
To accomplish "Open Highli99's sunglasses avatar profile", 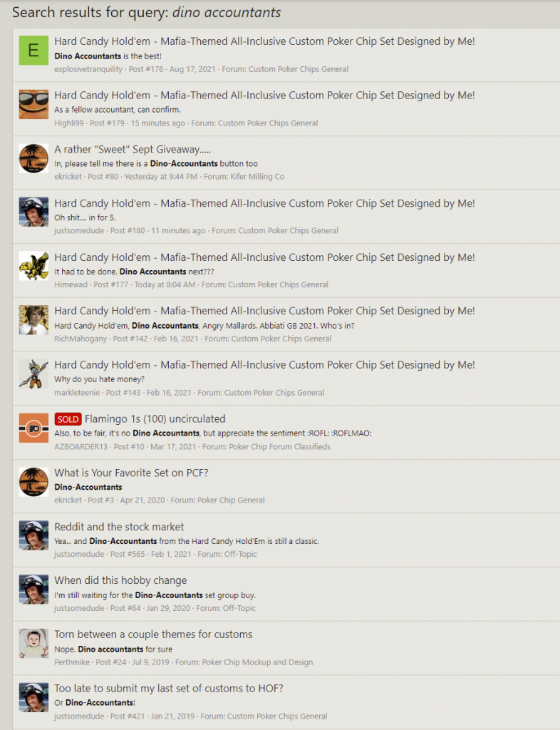I will tap(33, 104).
